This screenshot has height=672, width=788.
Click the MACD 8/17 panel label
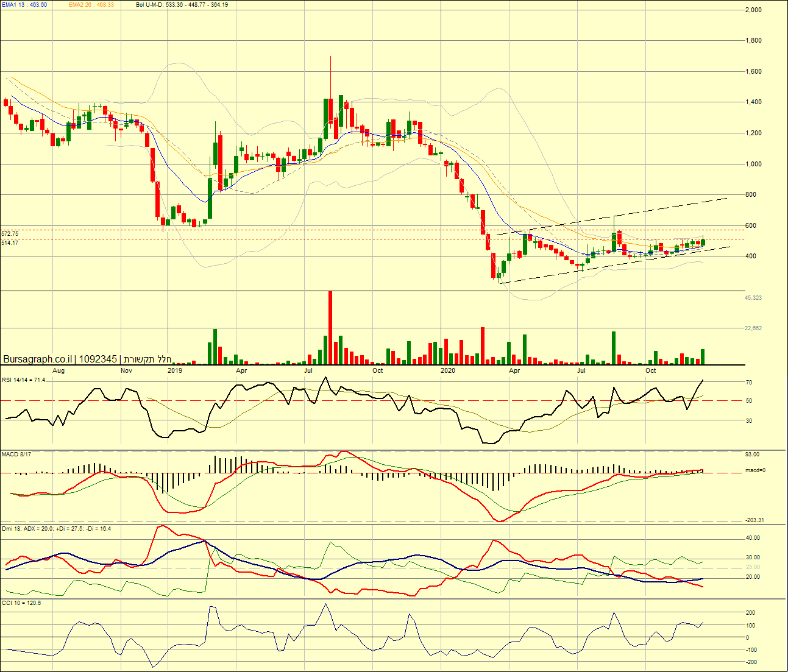16,454
